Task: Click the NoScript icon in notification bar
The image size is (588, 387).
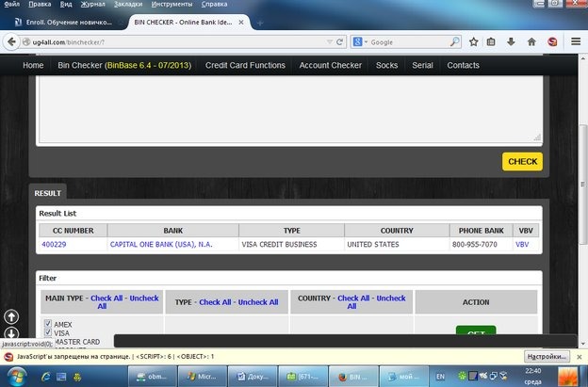Action: [8, 357]
